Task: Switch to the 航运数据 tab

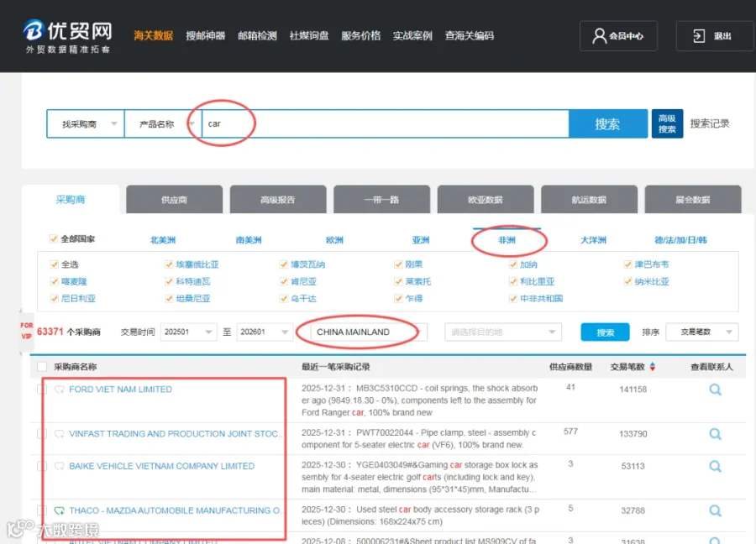Action: coord(589,200)
